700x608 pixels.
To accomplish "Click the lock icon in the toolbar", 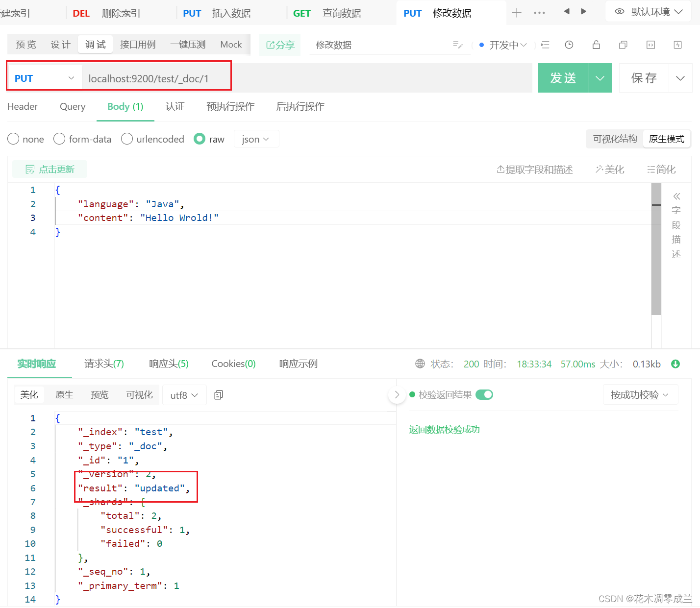I will 596,45.
